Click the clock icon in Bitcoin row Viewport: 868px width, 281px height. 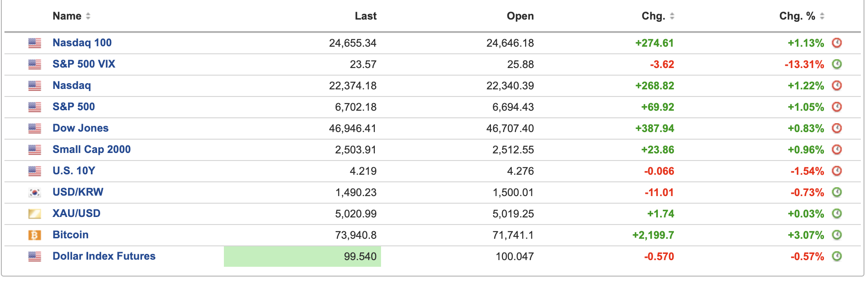pyautogui.click(x=837, y=235)
